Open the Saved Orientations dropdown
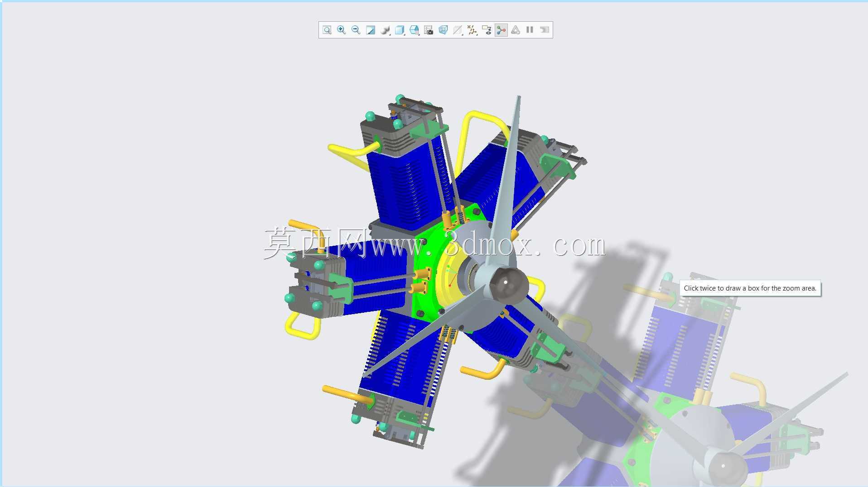Image resolution: width=868 pixels, height=487 pixels. pyautogui.click(x=414, y=30)
